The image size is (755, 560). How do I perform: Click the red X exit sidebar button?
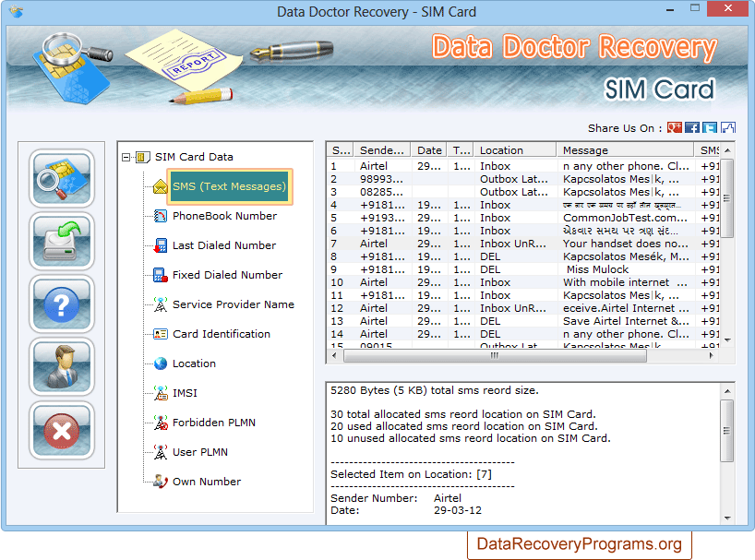coord(61,430)
